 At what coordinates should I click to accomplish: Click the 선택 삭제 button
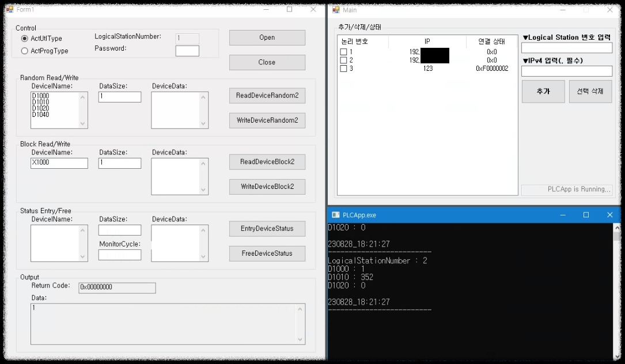590,92
